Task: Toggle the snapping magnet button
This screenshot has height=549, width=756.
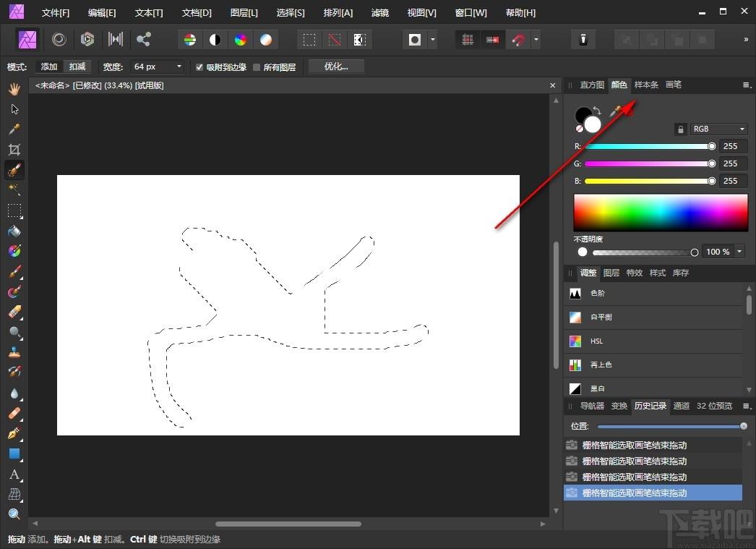Action: (518, 40)
